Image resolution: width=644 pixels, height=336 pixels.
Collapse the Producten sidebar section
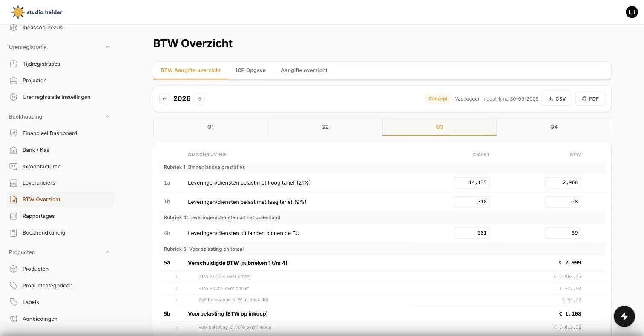108,252
